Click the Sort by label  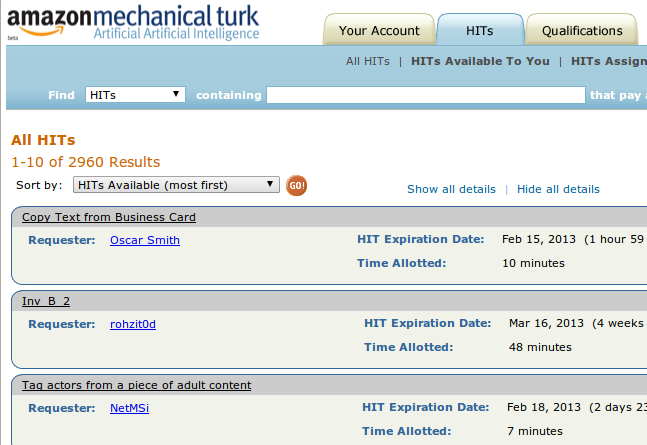tap(39, 185)
